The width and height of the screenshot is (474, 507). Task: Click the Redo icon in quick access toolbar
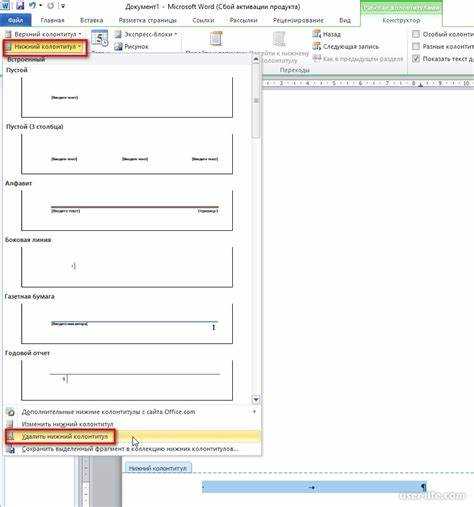[x=51, y=6]
